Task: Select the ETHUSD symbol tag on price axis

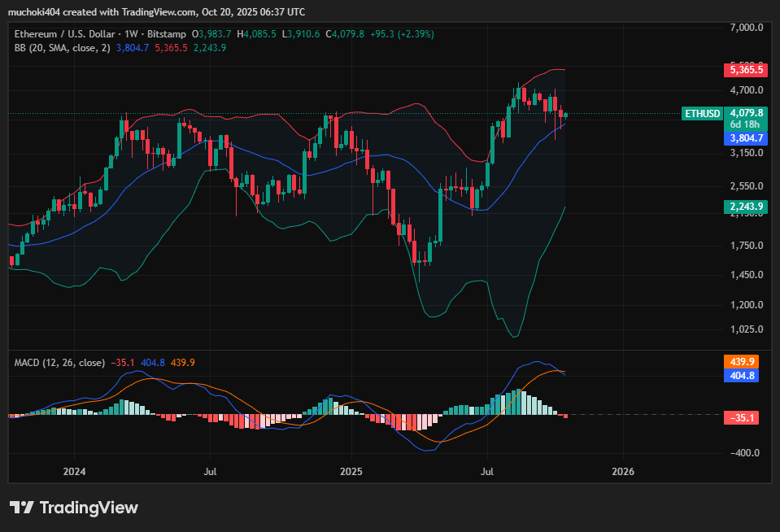Action: (703, 113)
